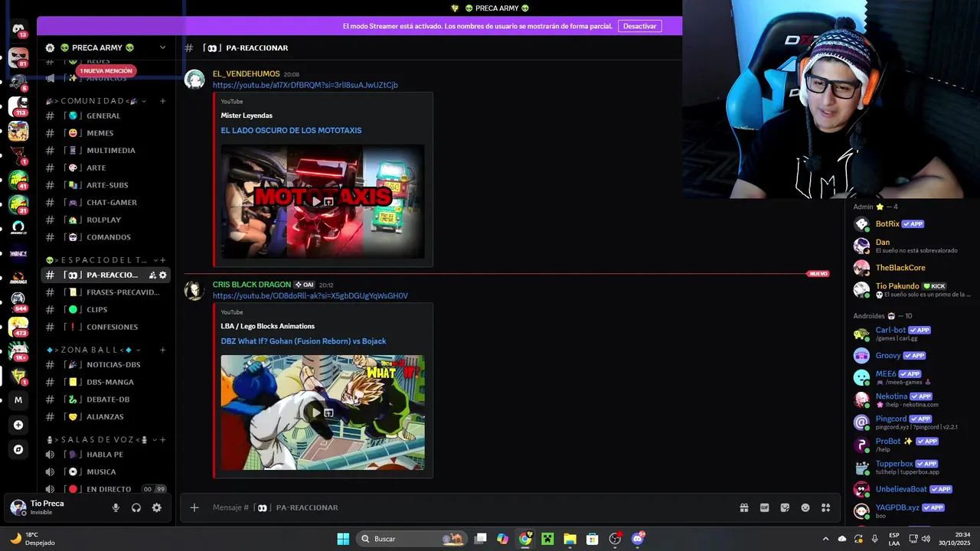
Task: Edit PA-REACCIONAR channel settings gear
Action: [162, 275]
